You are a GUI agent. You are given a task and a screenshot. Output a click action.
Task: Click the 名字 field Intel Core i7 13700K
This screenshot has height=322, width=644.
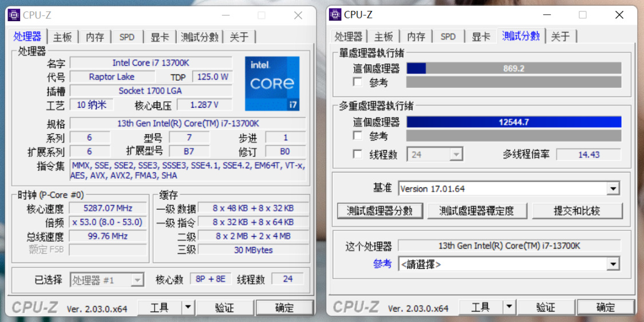pyautogui.click(x=151, y=63)
